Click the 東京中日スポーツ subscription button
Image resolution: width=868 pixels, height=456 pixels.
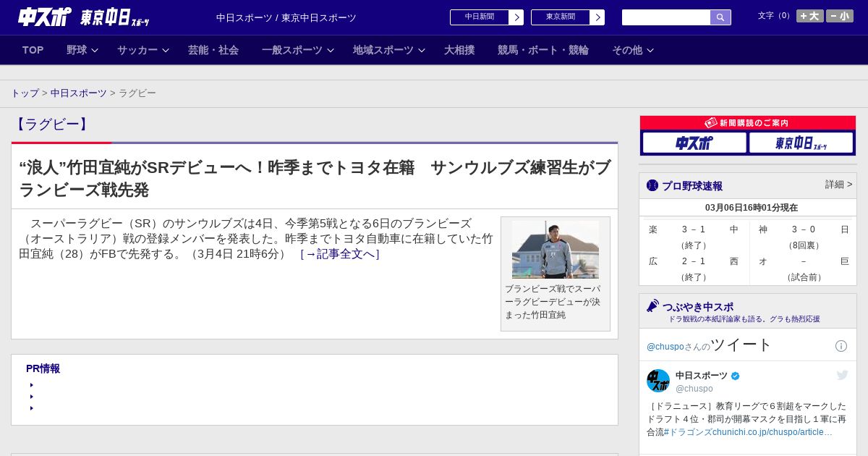tap(801, 143)
